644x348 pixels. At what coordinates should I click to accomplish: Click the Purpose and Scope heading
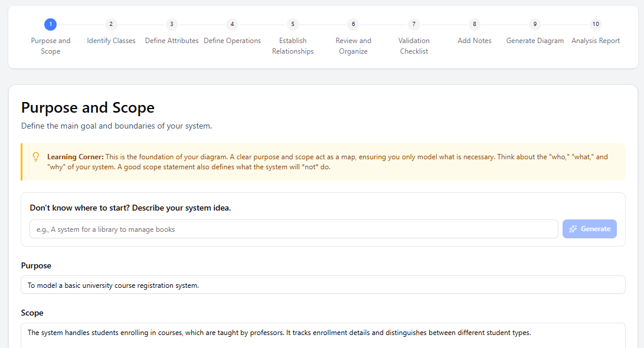[x=88, y=108]
